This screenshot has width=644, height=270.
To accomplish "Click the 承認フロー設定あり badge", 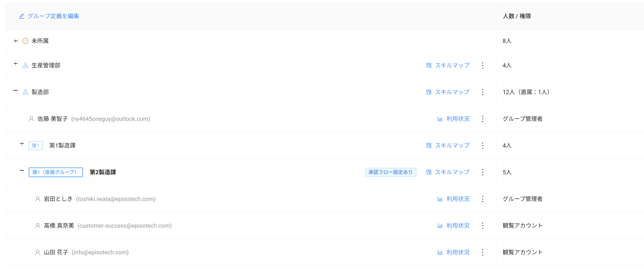I will [390, 172].
